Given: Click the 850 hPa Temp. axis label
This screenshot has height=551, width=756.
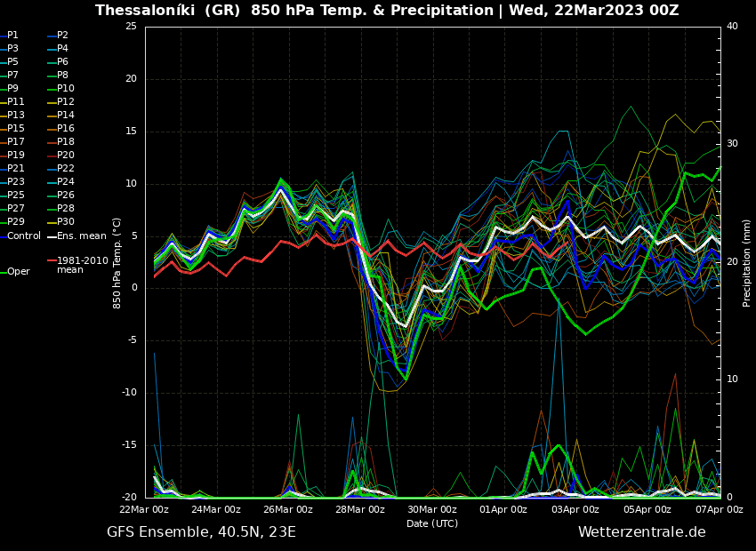Looking at the screenshot, I should tap(117, 262).
